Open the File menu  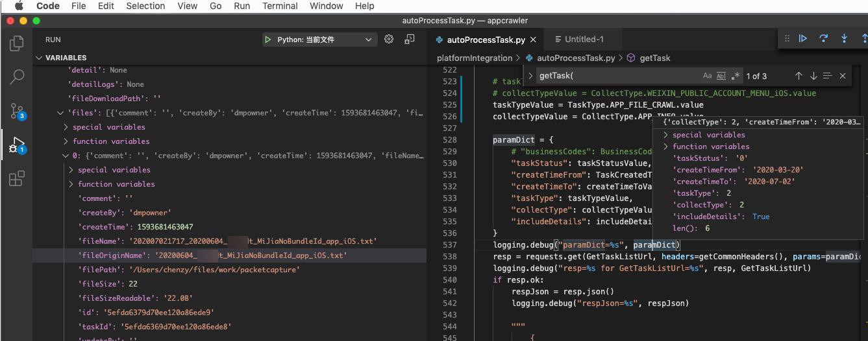point(79,6)
